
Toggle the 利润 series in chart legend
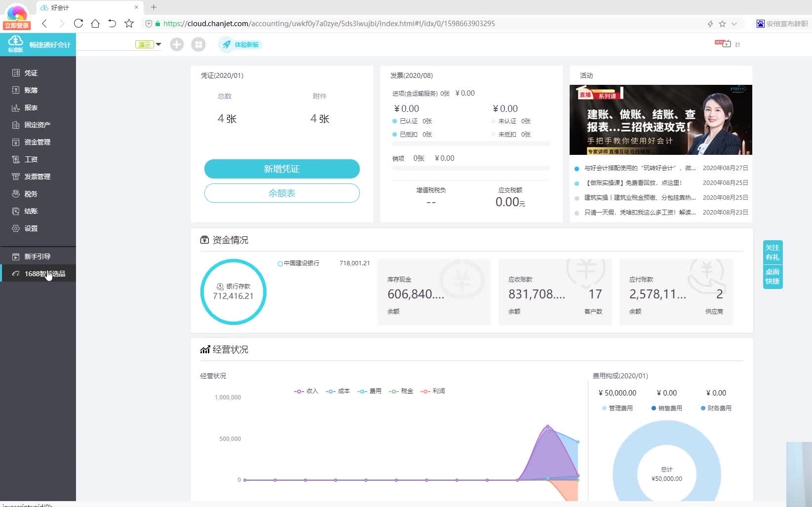coord(432,391)
